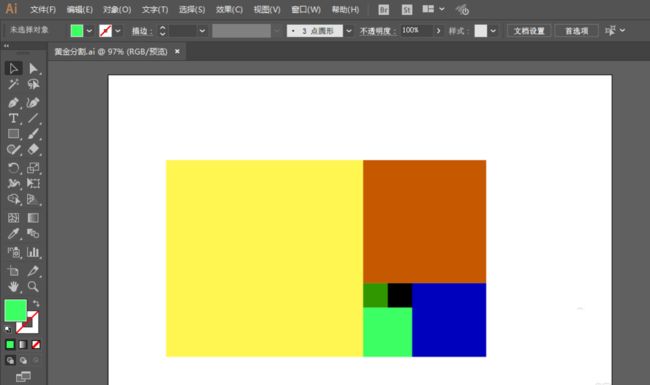The width and height of the screenshot is (650, 385).
Task: Open Adobe Stock via St icon
Action: (x=407, y=10)
